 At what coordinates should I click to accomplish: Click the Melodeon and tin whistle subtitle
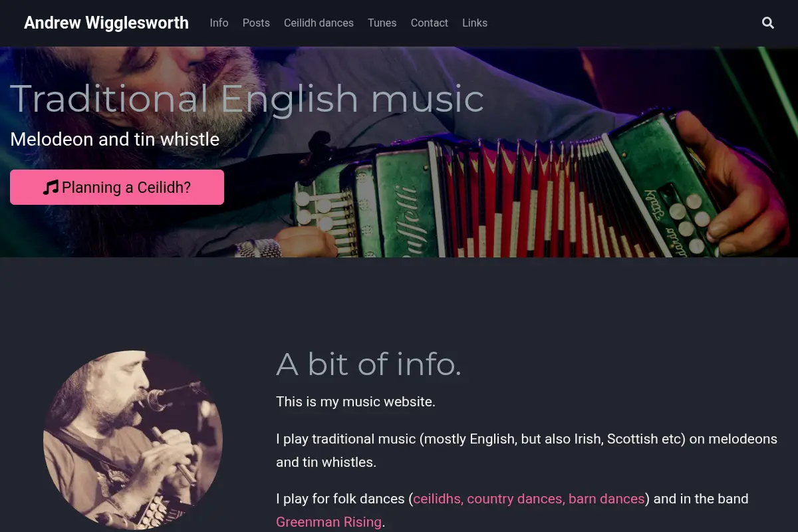(x=114, y=139)
